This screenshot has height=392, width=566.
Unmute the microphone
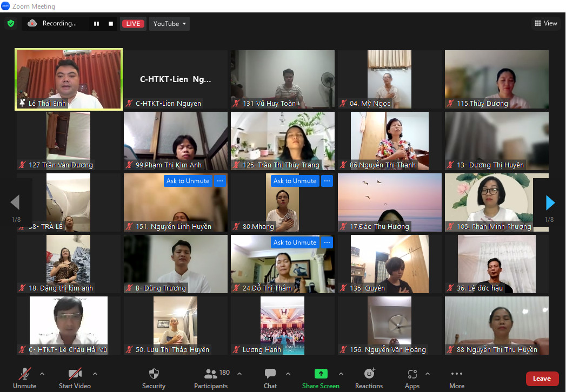(24, 379)
